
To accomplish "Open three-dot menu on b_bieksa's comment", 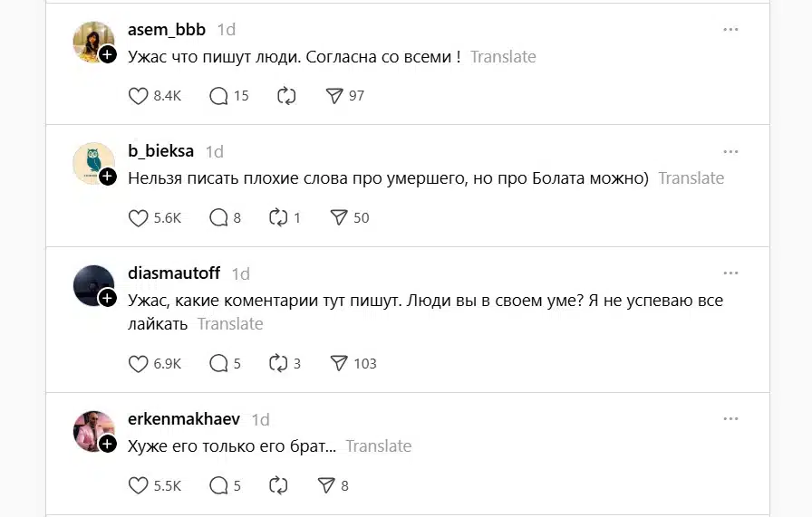I will point(730,151).
